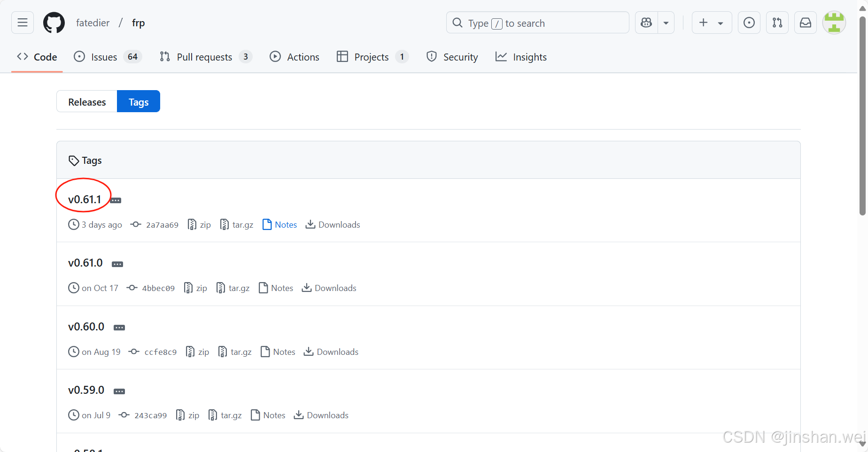Select the Tags view button
868x452 pixels.
coord(139,102)
